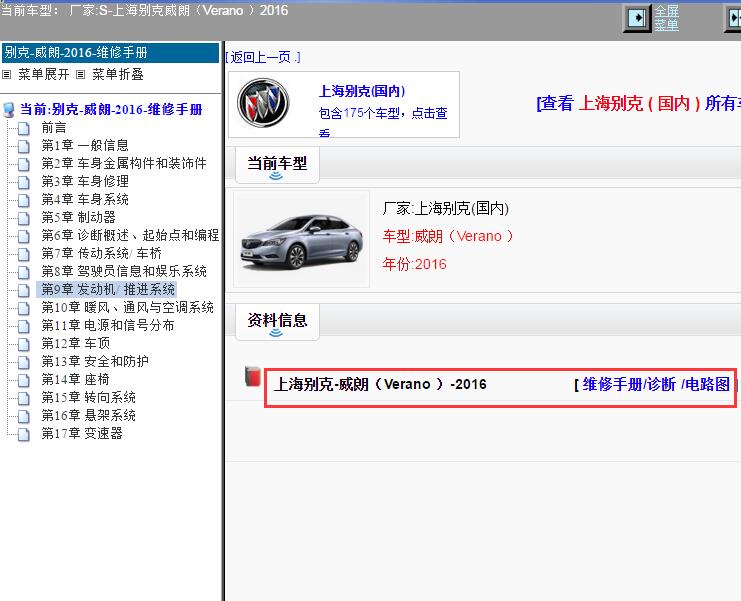The height and width of the screenshot is (601, 741).
Task: Open 上海别克-威朗（Verano）-2016 entry
Action: tap(380, 384)
